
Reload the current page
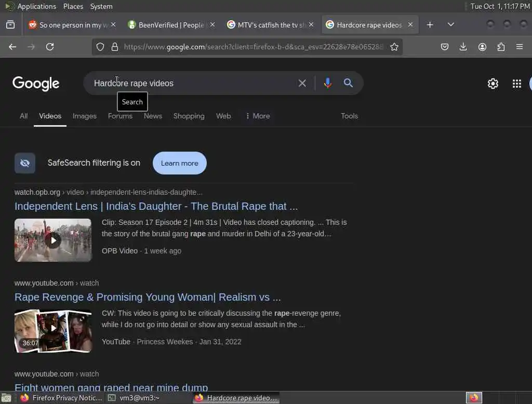[50, 47]
